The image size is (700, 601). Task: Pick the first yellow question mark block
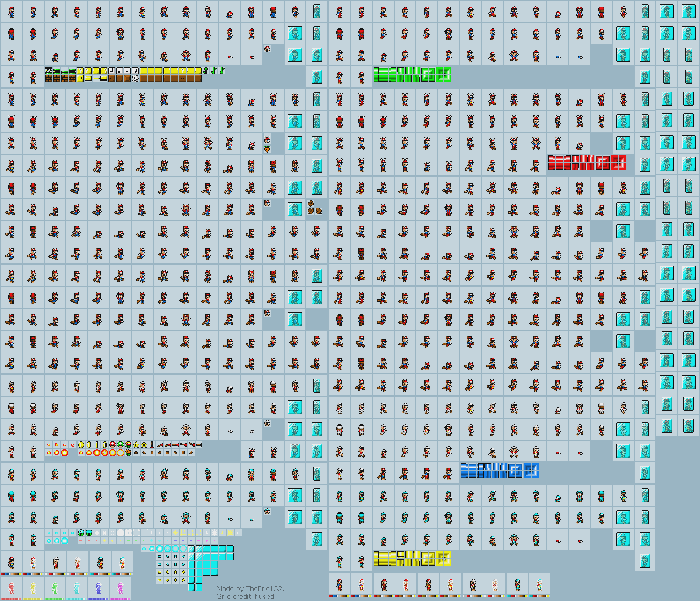[x=80, y=71]
